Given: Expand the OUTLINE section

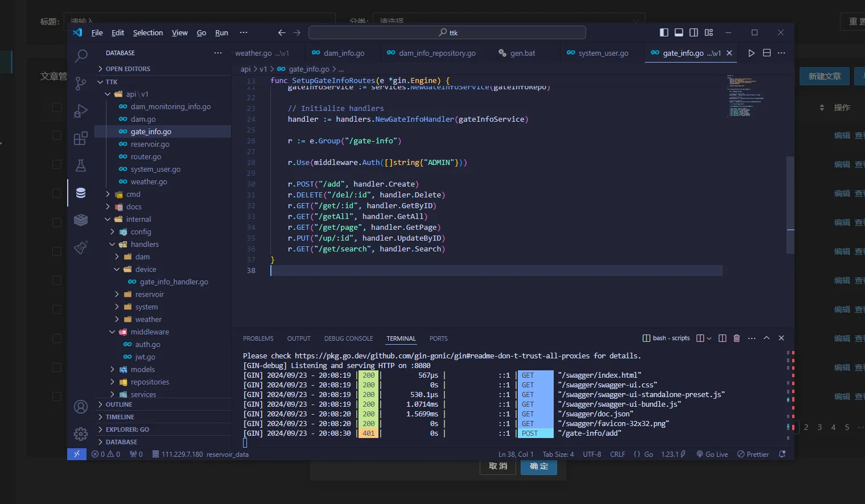Looking at the screenshot, I should [119, 404].
